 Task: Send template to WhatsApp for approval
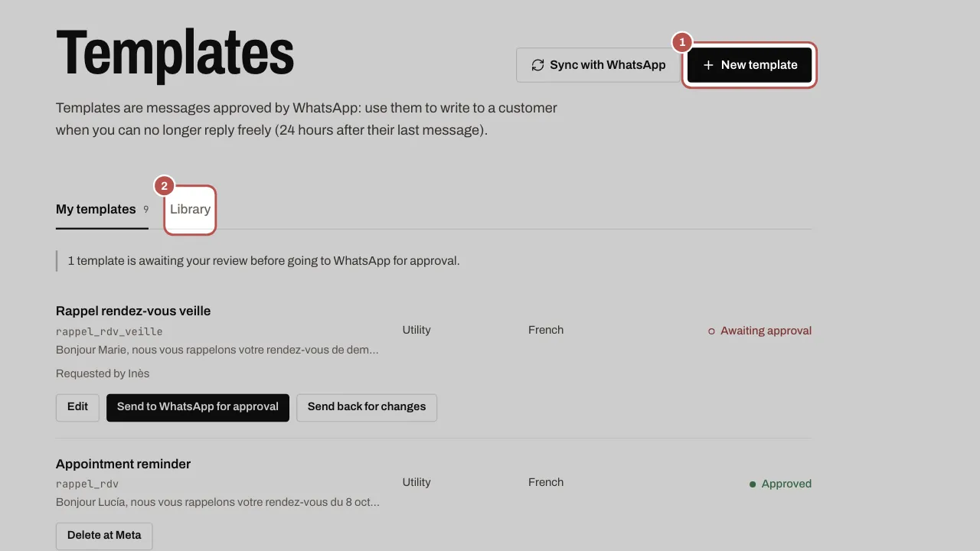pyautogui.click(x=198, y=407)
